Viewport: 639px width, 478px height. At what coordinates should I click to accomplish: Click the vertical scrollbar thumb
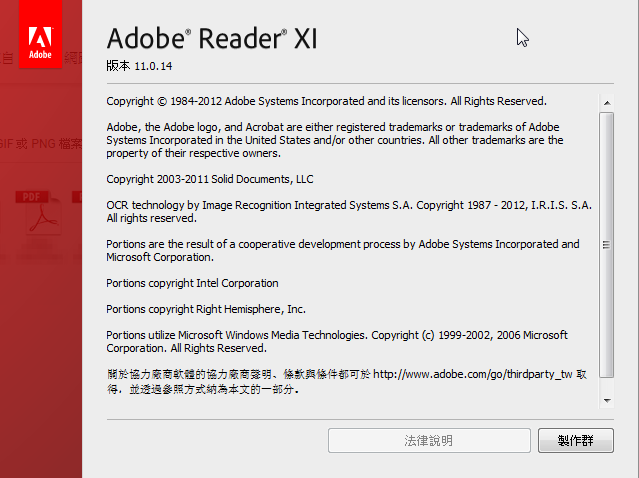click(607, 245)
